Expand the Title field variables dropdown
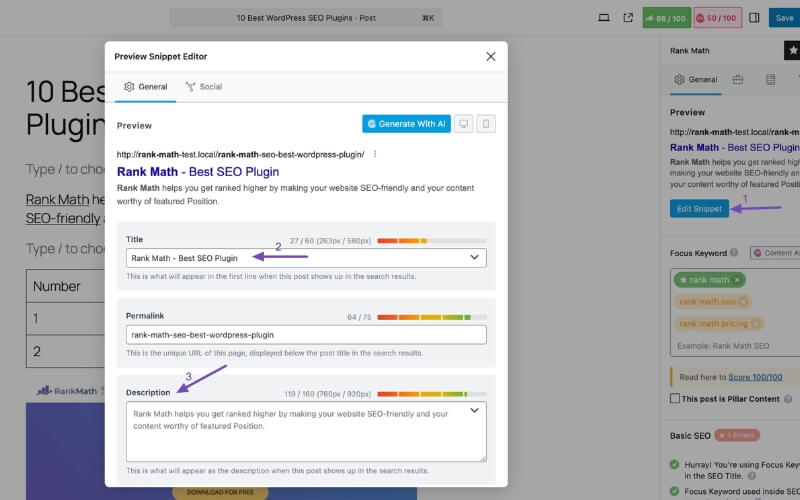Screen dimensions: 800x500 point(474,258)
